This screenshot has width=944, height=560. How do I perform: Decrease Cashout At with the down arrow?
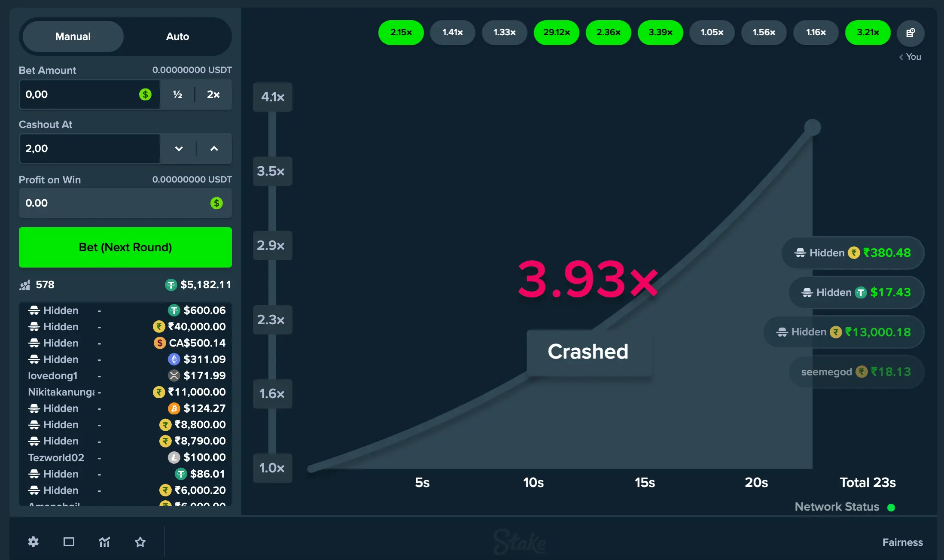178,149
